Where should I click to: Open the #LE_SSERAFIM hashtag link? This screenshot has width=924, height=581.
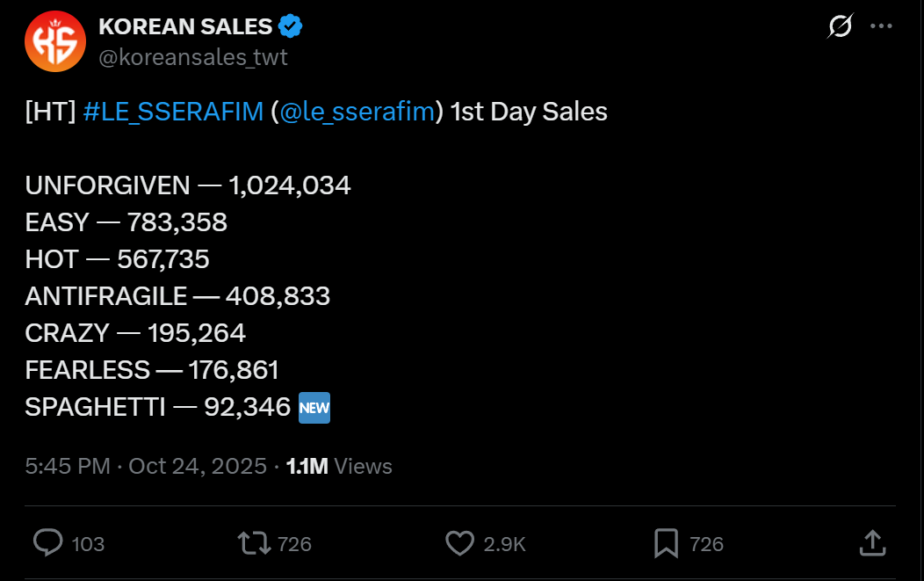click(x=173, y=113)
